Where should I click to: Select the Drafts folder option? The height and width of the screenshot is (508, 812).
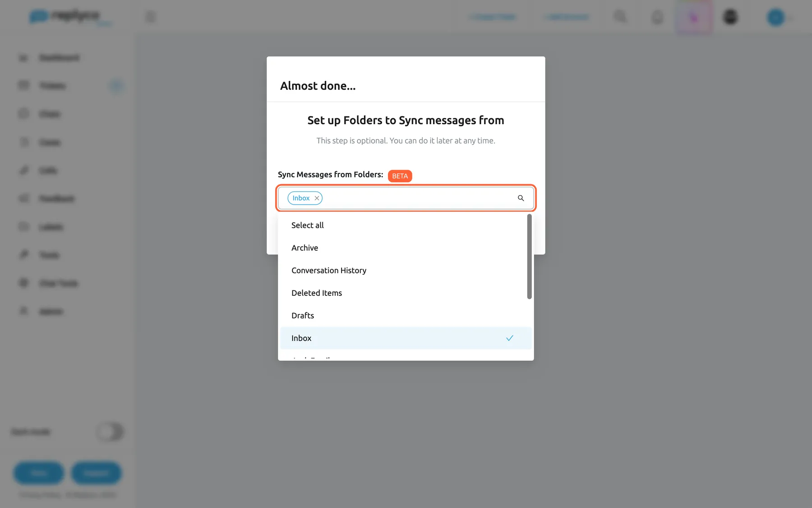coord(406,316)
